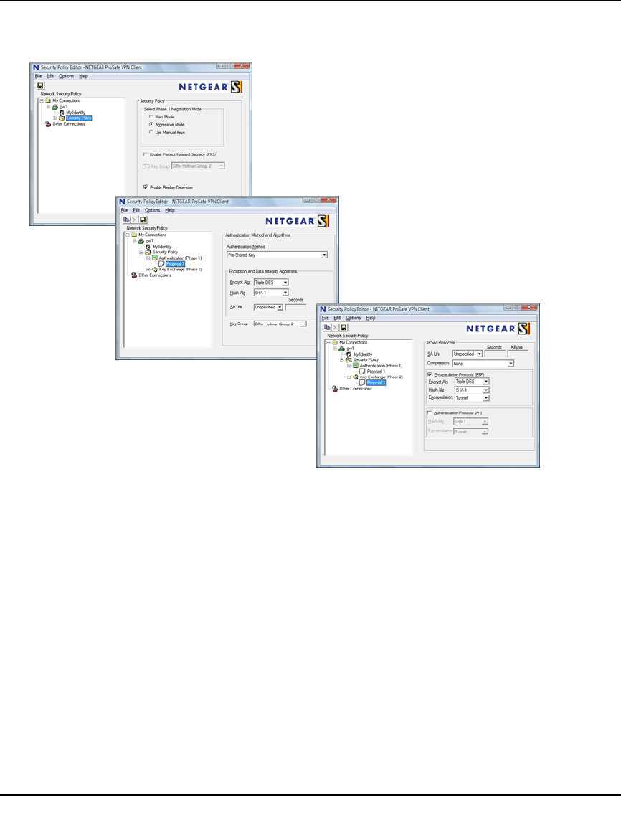Open Help menu in Authentication Method window
This screenshot has height=840, width=621.
[x=170, y=210]
